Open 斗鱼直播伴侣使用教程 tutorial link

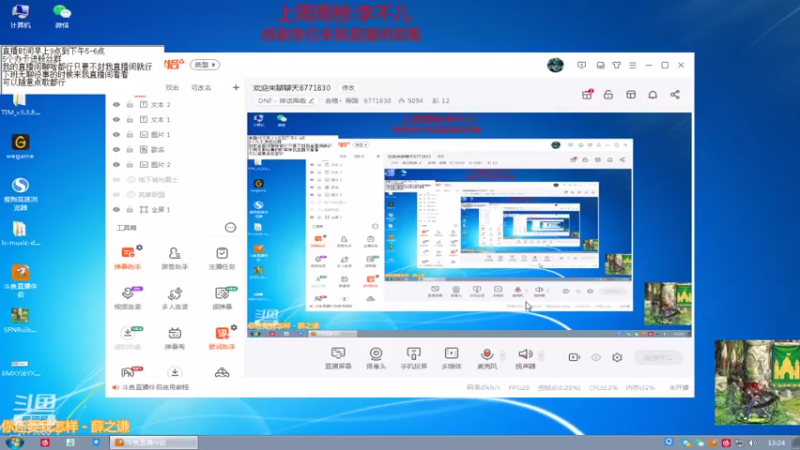155,387
